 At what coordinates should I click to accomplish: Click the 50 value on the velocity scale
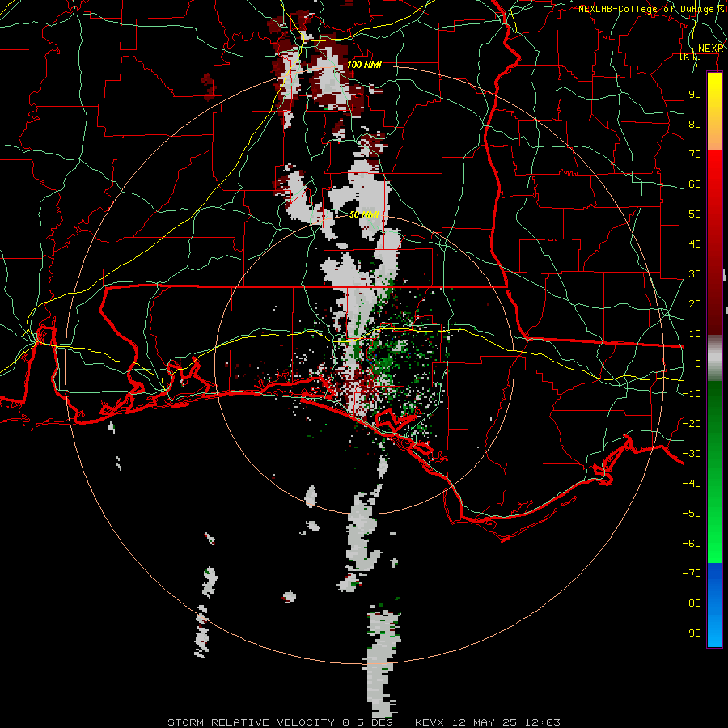(695, 214)
